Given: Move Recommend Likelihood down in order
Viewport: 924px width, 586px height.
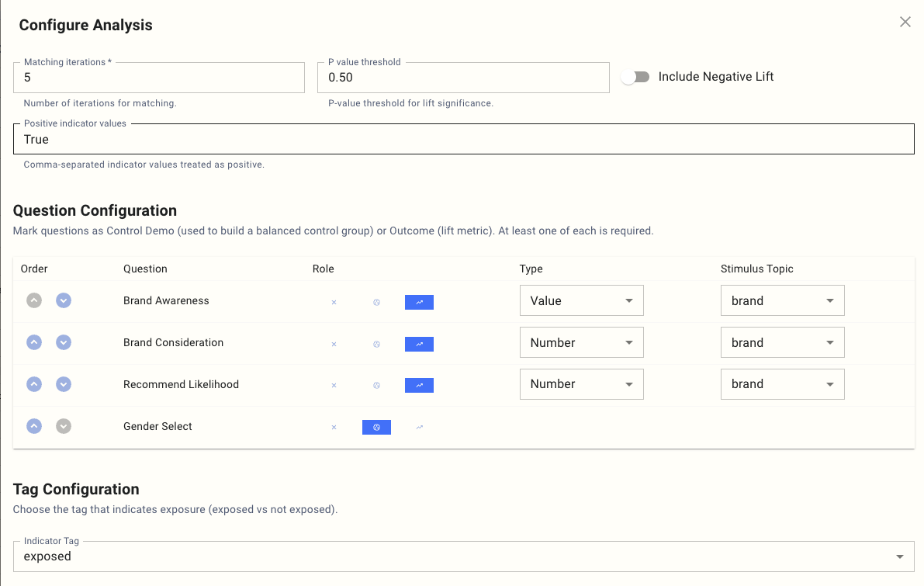Looking at the screenshot, I should pos(64,384).
